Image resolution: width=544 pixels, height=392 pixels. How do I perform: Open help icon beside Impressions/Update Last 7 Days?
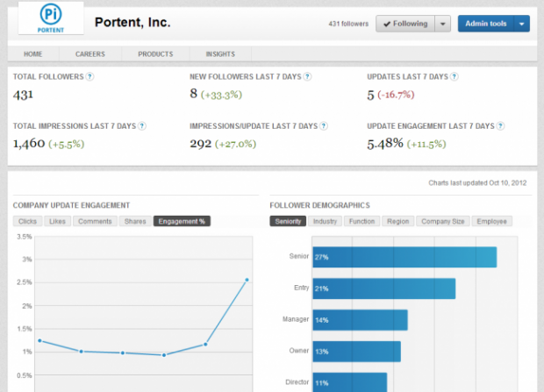coord(324,126)
